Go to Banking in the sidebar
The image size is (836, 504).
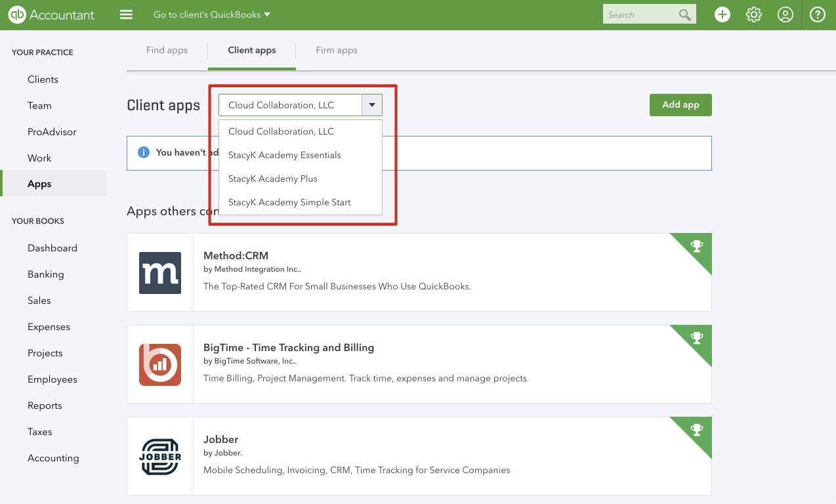pos(46,274)
